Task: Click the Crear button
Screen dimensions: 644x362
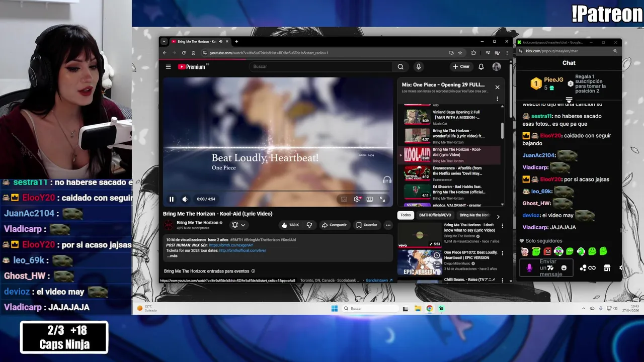Action: click(461, 66)
